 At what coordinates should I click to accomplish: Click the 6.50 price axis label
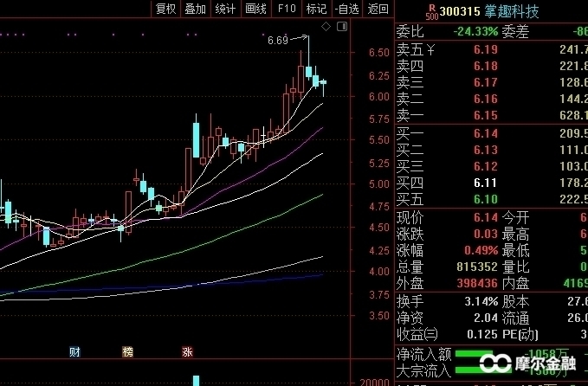click(379, 53)
